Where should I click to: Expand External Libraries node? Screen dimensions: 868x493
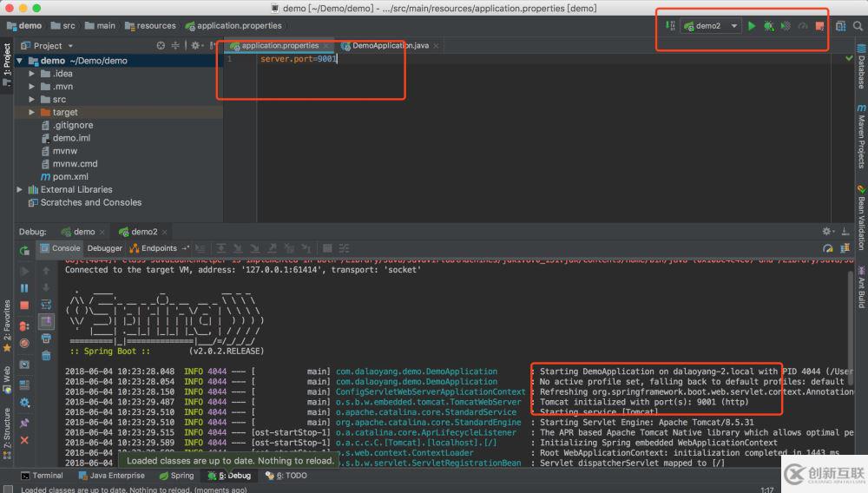coord(20,190)
